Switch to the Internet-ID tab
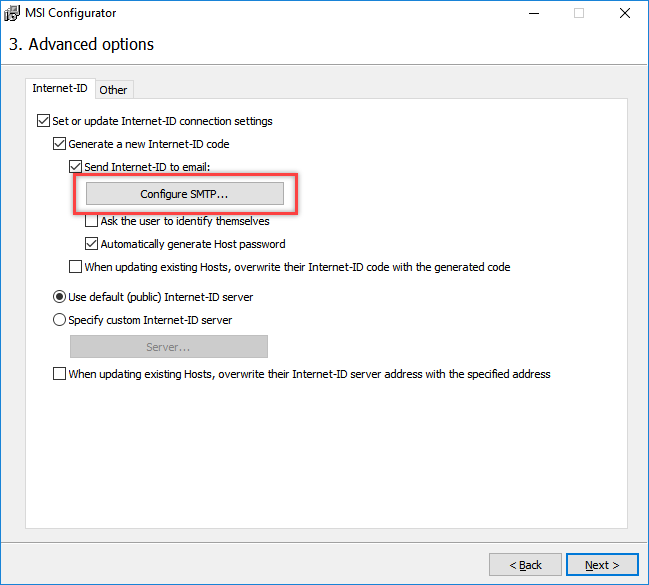The width and height of the screenshot is (649, 585). point(60,88)
